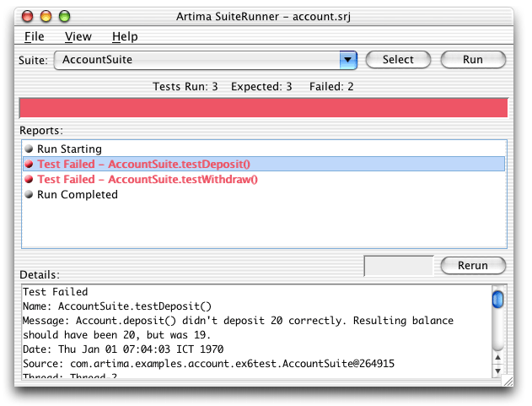Screen dimensions: 532x406
Task: Click the 'Test Failed' heading in Details
Action: tap(56, 292)
